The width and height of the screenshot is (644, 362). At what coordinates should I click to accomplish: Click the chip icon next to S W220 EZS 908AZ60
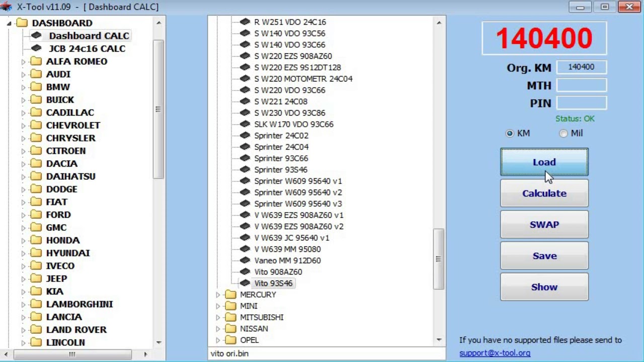(x=245, y=56)
